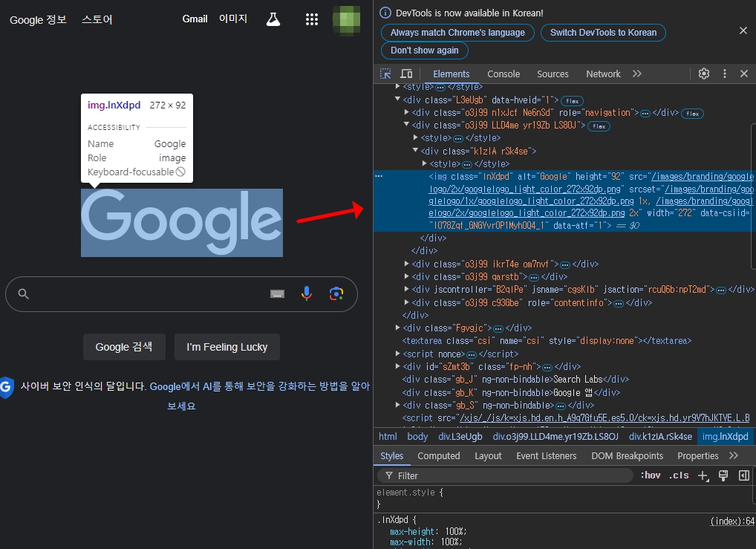Switch to the Network tab
Viewport: 756px width, 549px height.
pos(603,74)
